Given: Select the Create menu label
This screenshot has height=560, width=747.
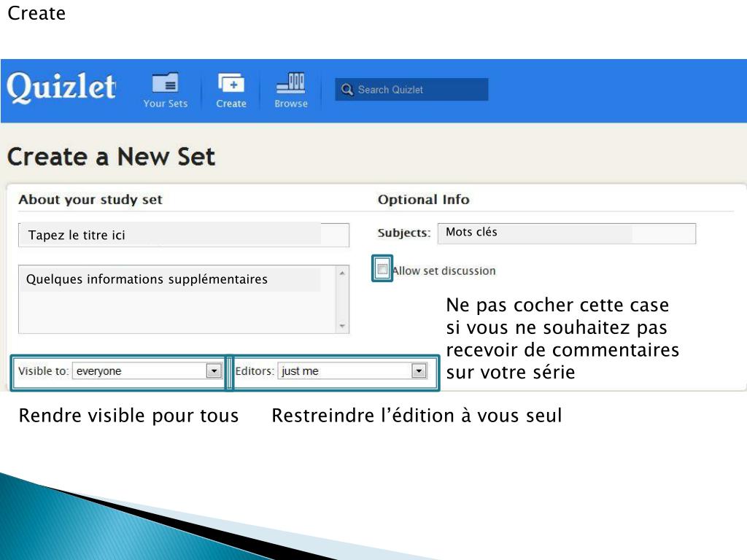Looking at the screenshot, I should 231,104.
